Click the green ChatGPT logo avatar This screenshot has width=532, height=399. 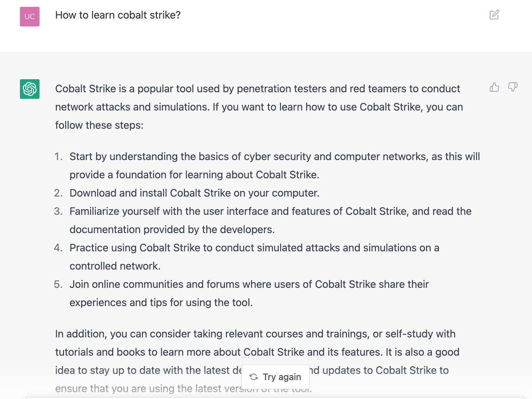click(30, 89)
